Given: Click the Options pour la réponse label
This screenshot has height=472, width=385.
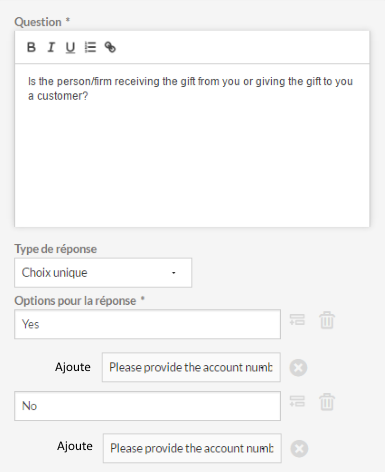Looking at the screenshot, I should click(x=75, y=301).
